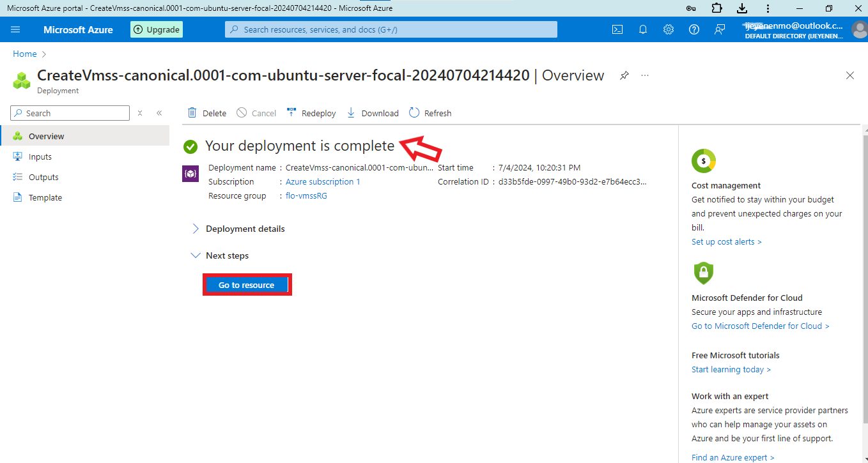Click the Start learning today link

click(x=731, y=369)
